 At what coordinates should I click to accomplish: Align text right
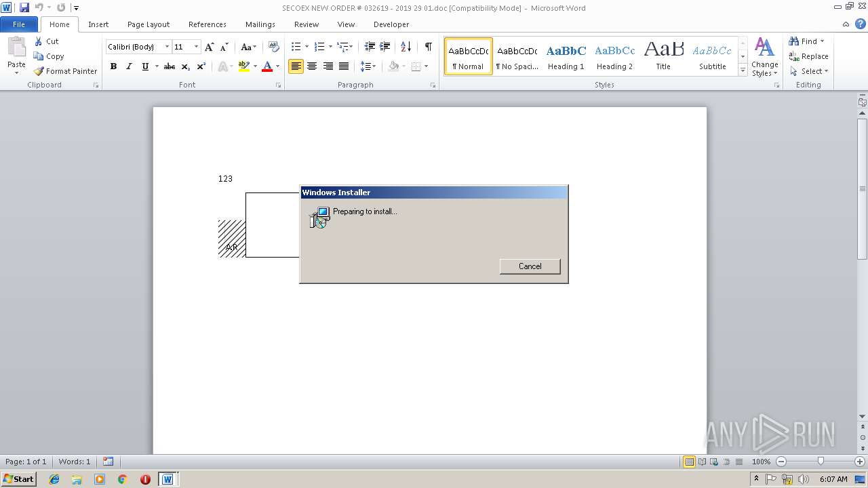pyautogui.click(x=328, y=66)
